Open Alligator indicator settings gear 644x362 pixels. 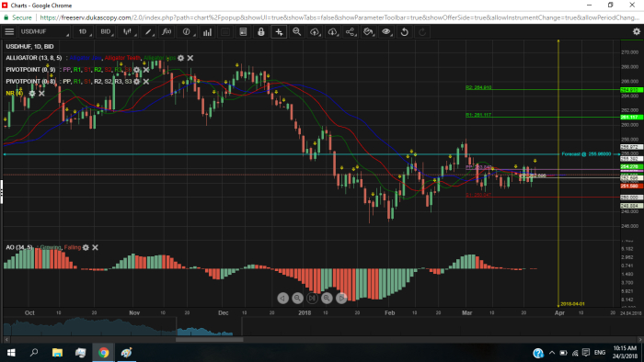coord(180,58)
